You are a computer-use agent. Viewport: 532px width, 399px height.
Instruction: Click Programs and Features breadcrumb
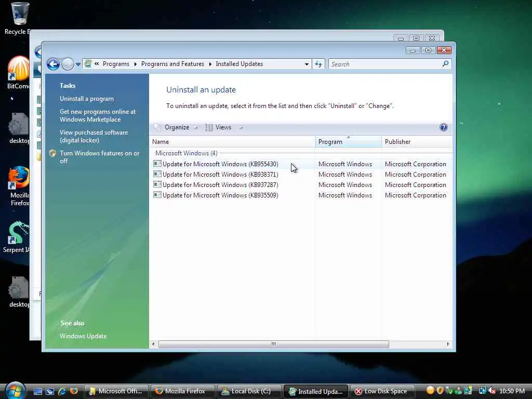(x=172, y=64)
